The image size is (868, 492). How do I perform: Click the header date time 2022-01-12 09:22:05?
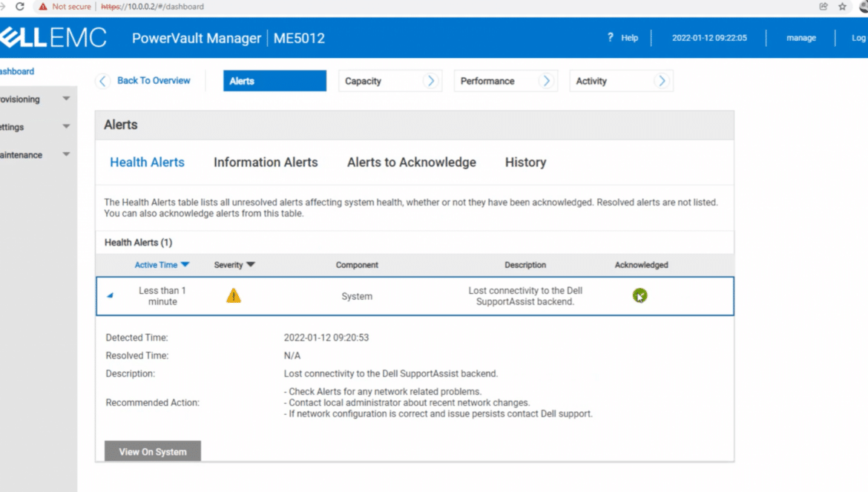pyautogui.click(x=710, y=38)
